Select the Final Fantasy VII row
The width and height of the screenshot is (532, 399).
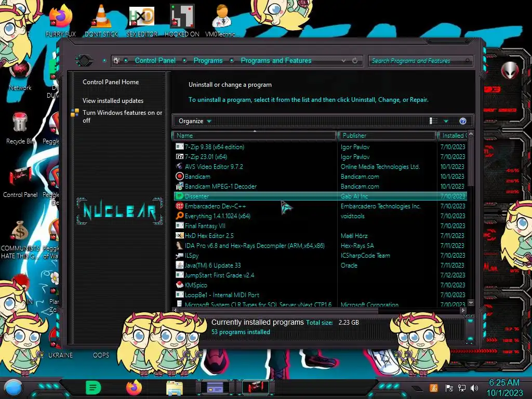[x=320, y=225]
